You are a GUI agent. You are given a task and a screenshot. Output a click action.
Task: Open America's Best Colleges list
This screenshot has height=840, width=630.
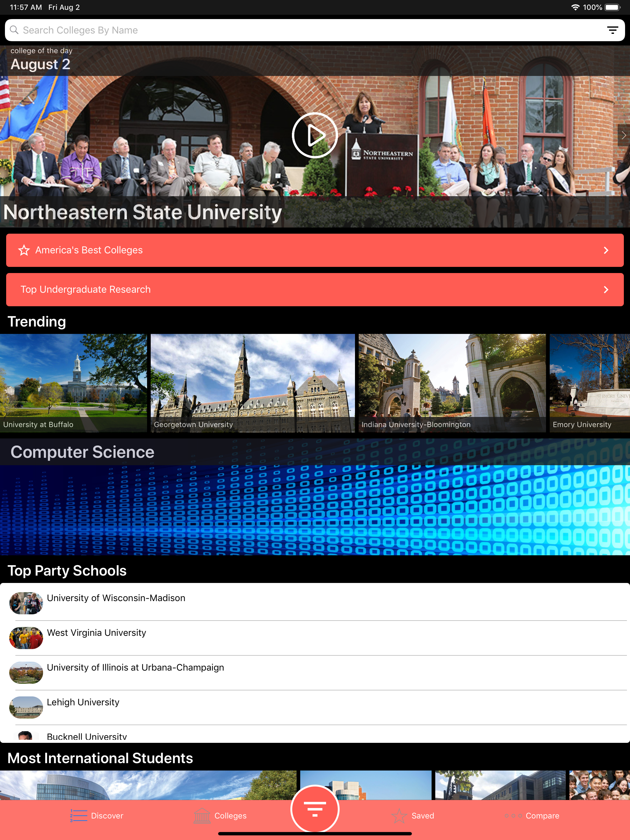(x=315, y=250)
